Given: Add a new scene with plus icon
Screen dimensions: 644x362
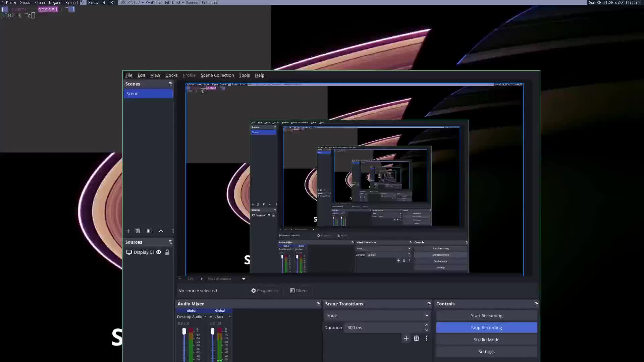Looking at the screenshot, I should (x=128, y=231).
